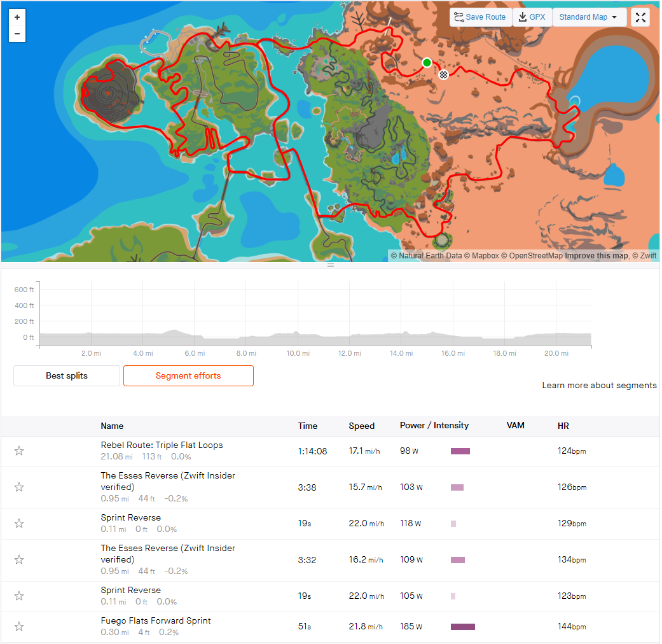
Task: Star the Esses Reverse segment with 3:32
Action: click(19, 560)
